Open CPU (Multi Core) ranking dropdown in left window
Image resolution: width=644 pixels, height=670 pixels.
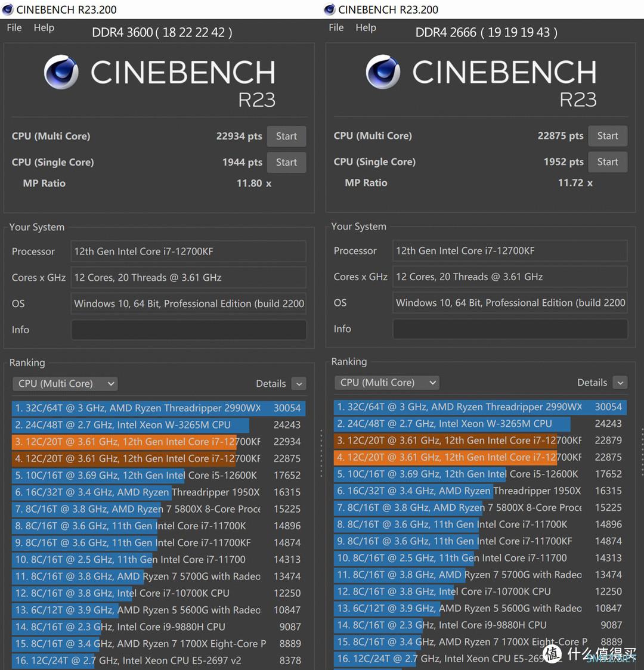[x=65, y=384]
